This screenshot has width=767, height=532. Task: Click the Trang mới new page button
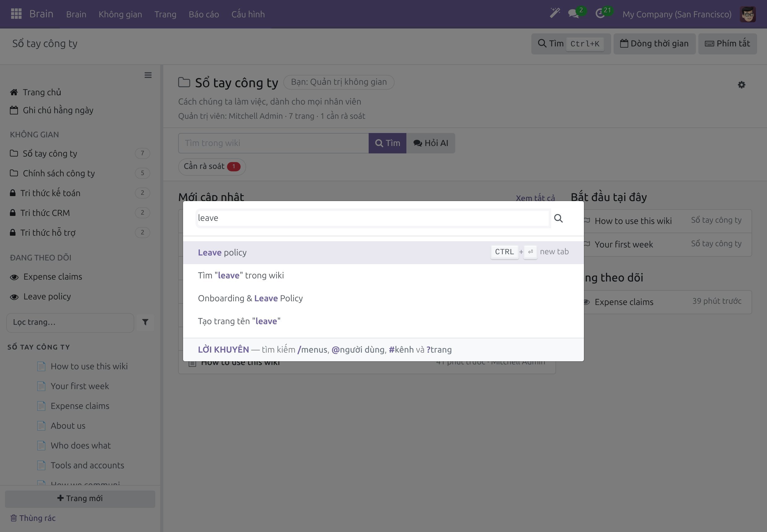pyautogui.click(x=80, y=499)
